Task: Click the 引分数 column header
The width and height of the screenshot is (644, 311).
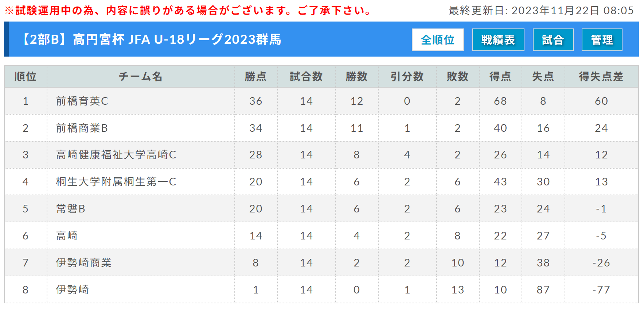Action: pyautogui.click(x=407, y=77)
